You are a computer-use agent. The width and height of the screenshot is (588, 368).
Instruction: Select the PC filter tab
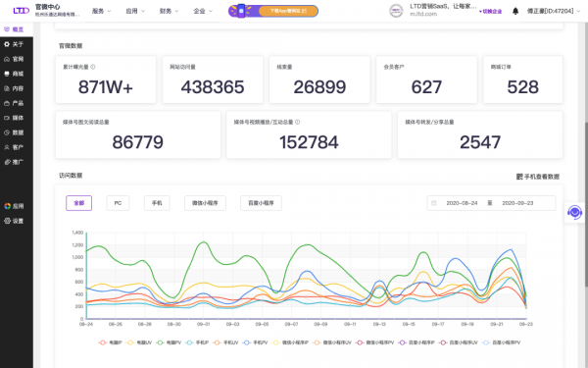pyautogui.click(x=118, y=203)
